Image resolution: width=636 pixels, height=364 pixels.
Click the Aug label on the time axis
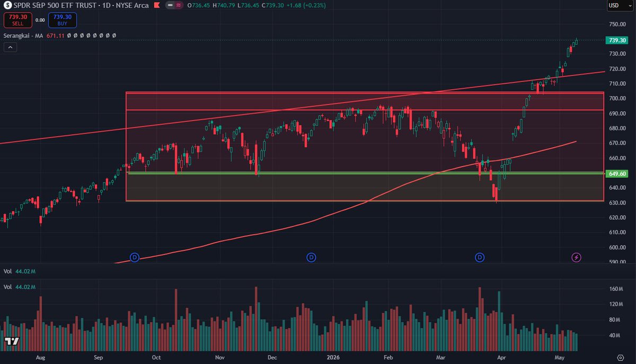[x=40, y=358]
